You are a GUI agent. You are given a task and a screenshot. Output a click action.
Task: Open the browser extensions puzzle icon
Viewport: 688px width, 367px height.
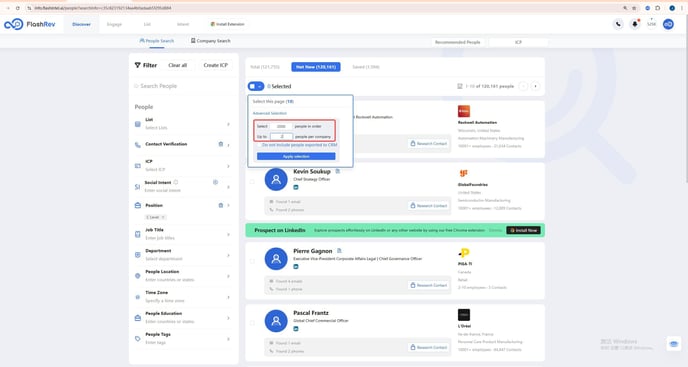click(658, 8)
